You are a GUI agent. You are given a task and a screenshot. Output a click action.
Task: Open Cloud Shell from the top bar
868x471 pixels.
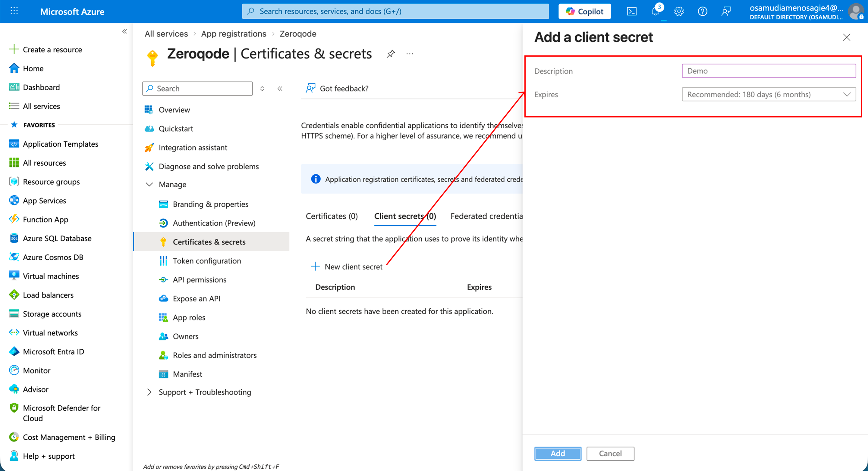(631, 11)
